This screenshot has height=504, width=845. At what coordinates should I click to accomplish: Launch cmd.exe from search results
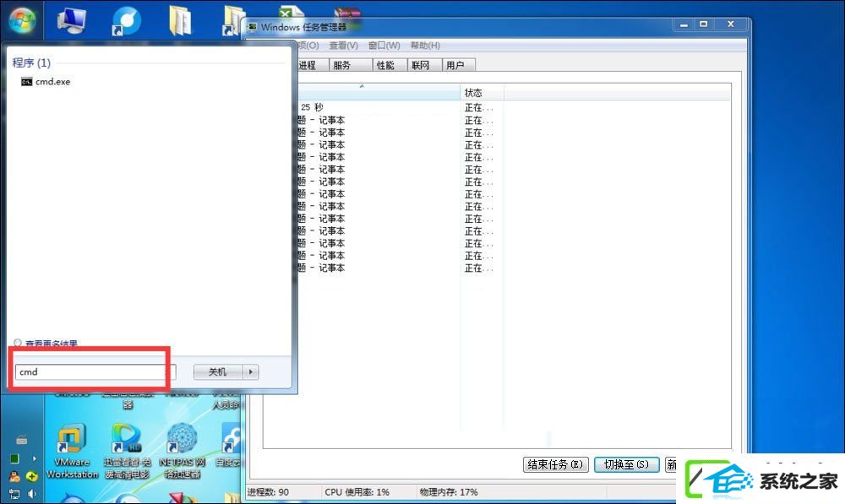coord(46,82)
